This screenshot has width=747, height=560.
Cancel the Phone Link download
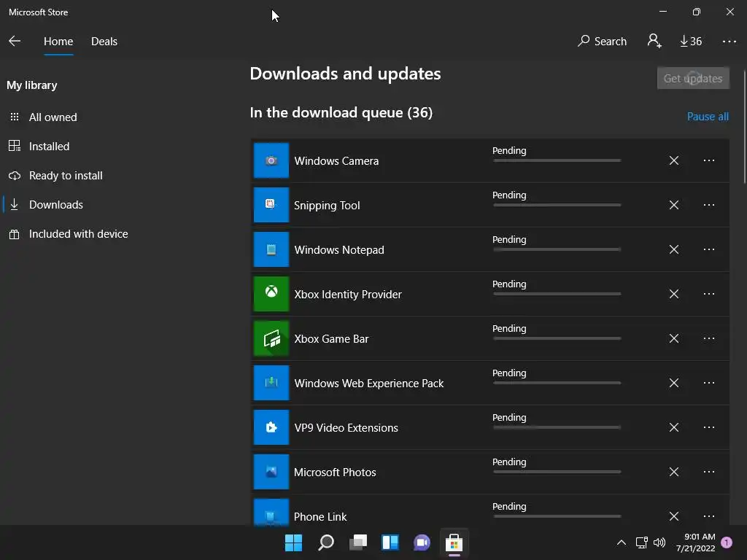pyautogui.click(x=673, y=516)
